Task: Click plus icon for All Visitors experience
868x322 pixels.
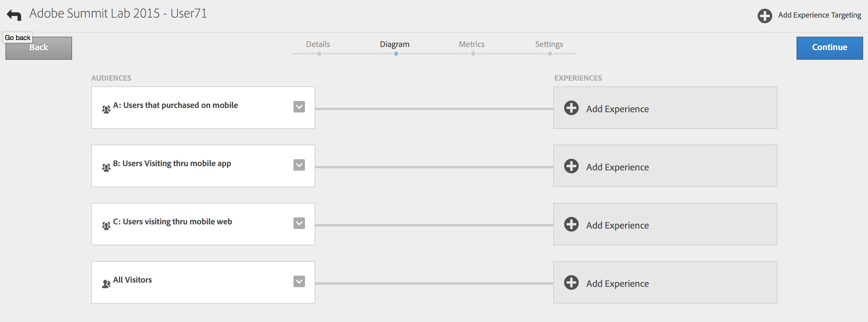Action: (571, 283)
